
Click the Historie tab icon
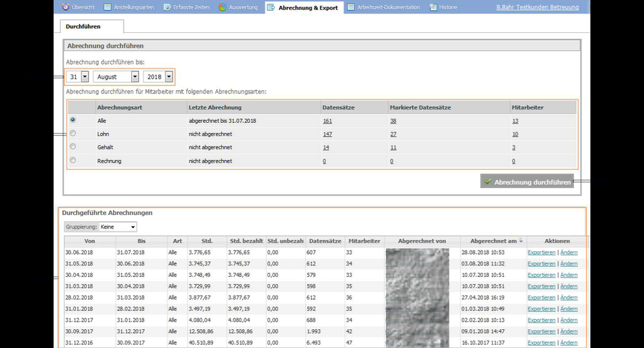(434, 7)
